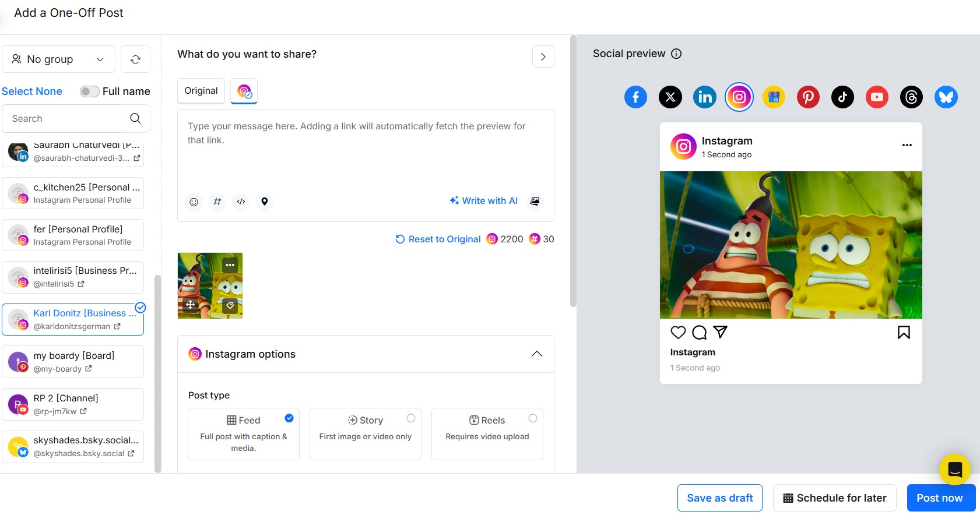Refresh accounts list with refresh icon
The height and width of the screenshot is (515, 980).
pos(135,59)
